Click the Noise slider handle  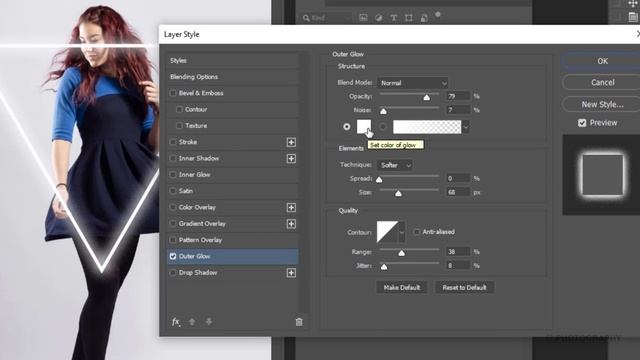pos(383,111)
